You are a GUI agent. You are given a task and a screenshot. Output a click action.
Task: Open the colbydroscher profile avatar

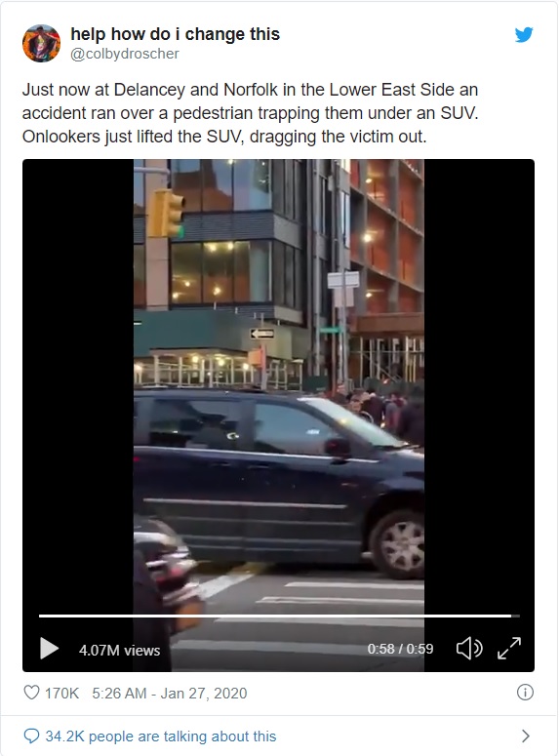click(42, 43)
